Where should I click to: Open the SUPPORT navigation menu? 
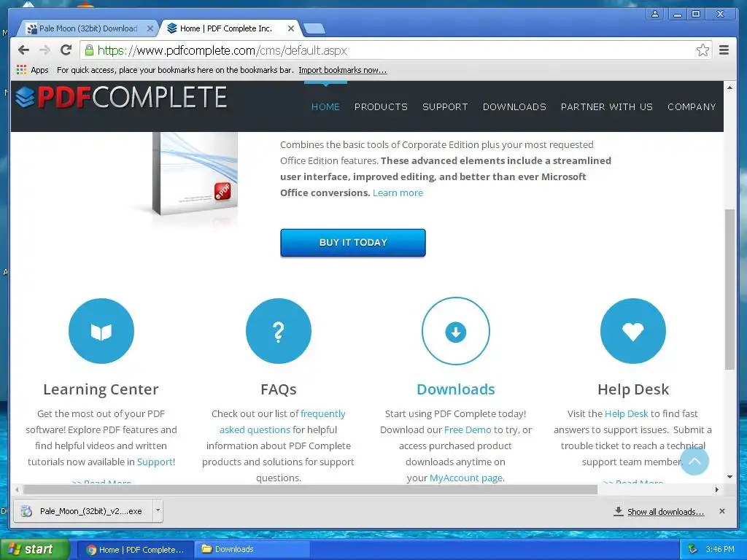[x=445, y=106]
